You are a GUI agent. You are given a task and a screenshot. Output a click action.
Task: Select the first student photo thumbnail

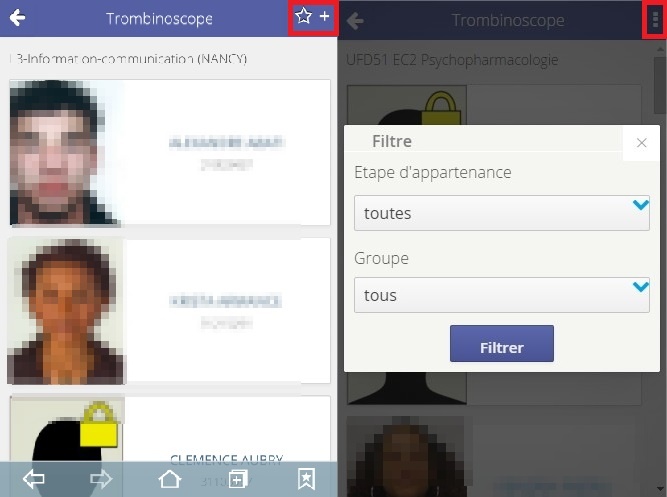[66, 152]
